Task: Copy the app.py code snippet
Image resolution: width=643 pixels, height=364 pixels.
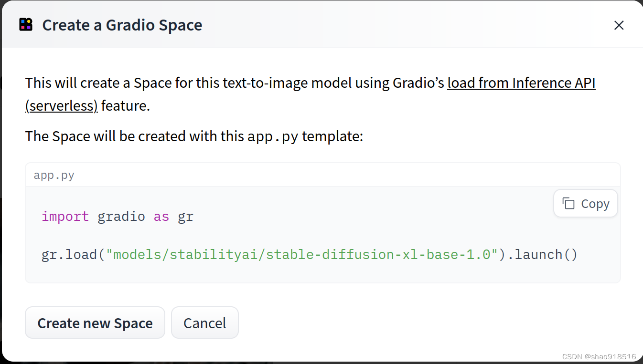Action: (x=586, y=204)
